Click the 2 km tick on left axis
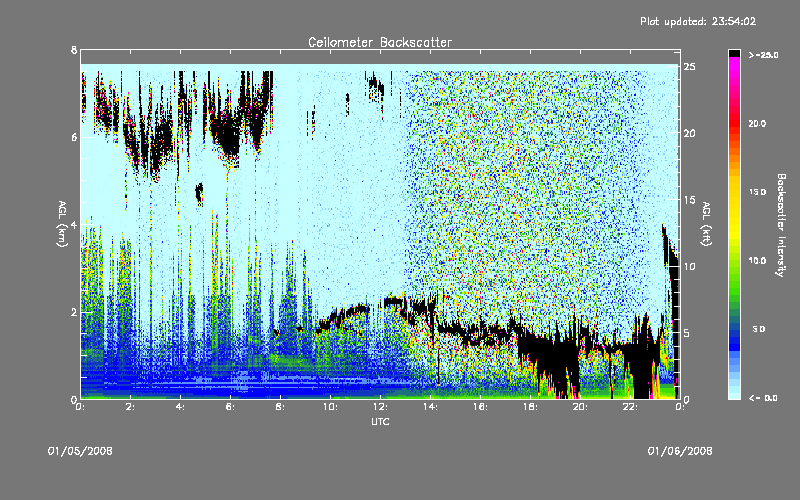Viewport: 800px width, 500px height. click(74, 312)
